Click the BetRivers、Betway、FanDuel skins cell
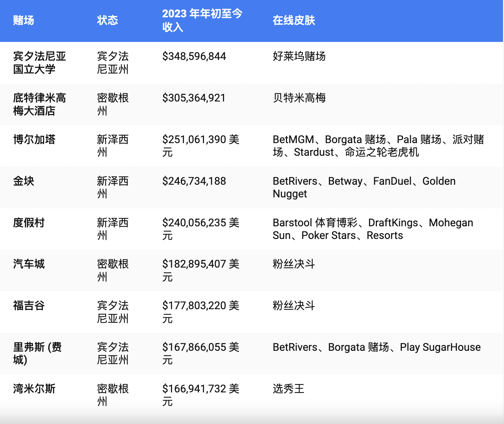Image resolution: width=504 pixels, height=424 pixels. (x=364, y=187)
